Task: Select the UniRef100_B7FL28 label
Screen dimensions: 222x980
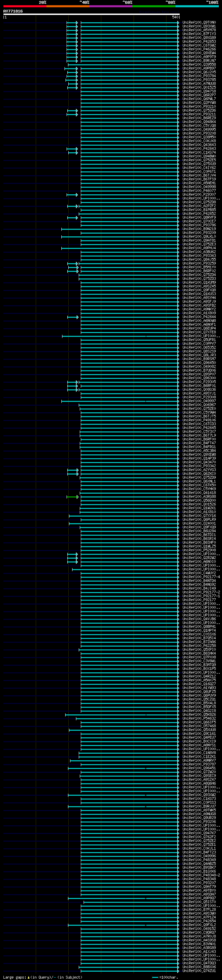Action: click(199, 909)
